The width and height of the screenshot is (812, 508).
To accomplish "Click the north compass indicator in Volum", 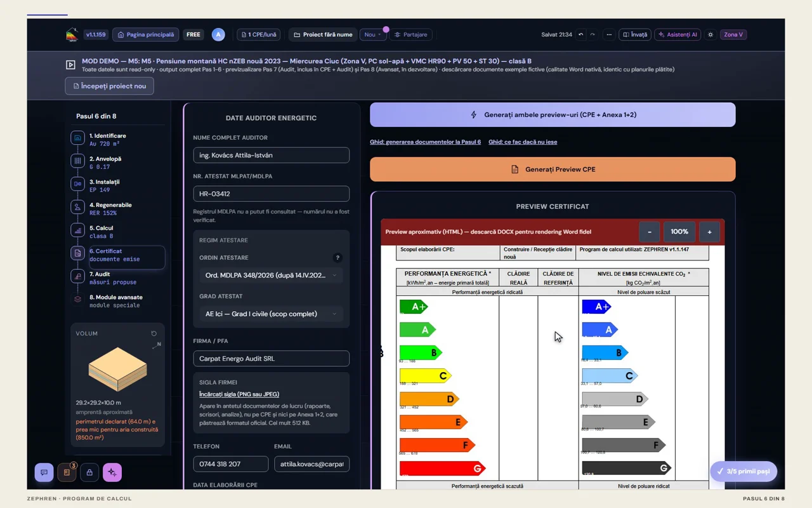I will coord(156,345).
